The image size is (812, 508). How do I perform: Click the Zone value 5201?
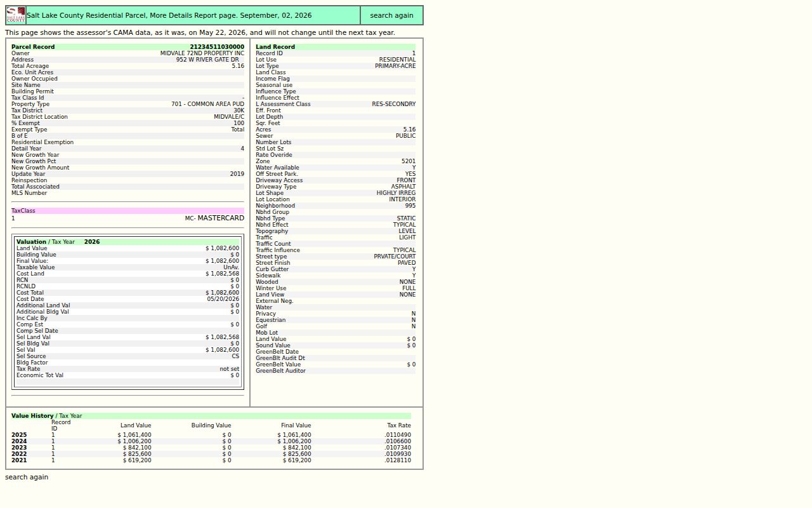click(x=409, y=161)
